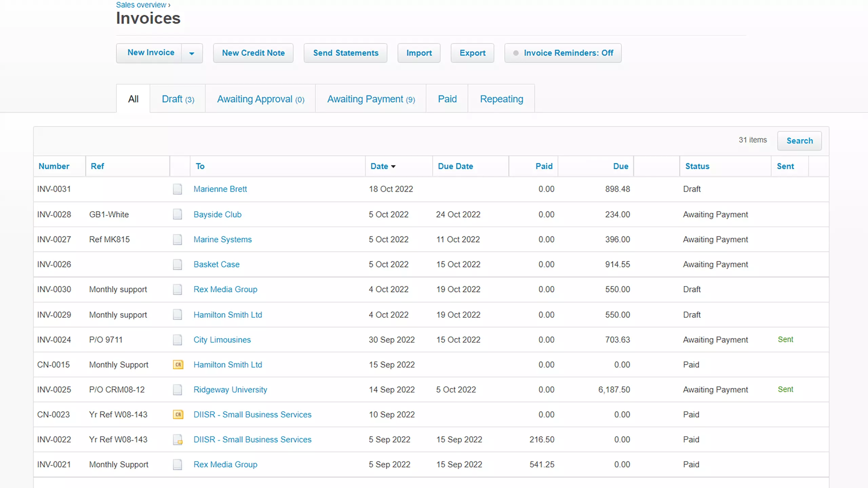868x488 pixels.
Task: Click the credit note icon for CN-0023
Action: [178, 414]
